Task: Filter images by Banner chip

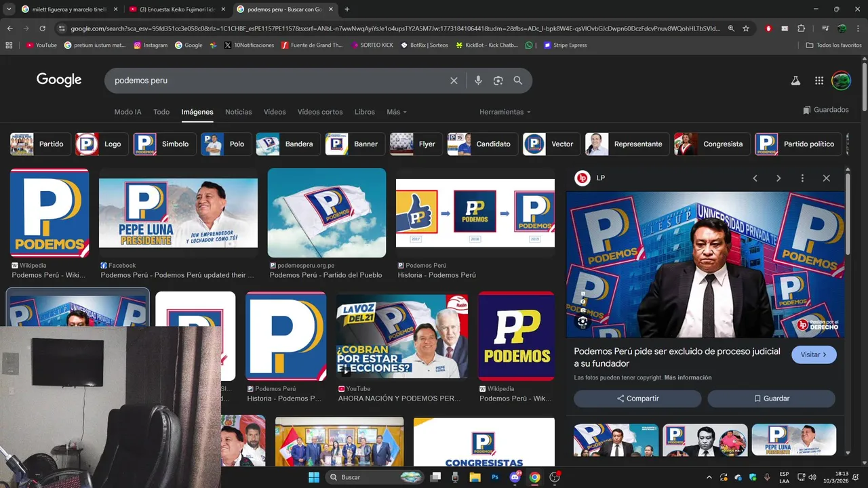Action: point(355,144)
